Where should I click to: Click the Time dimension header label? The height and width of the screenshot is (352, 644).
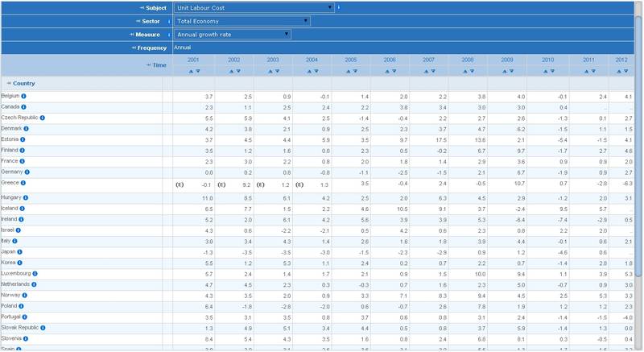[159, 64]
